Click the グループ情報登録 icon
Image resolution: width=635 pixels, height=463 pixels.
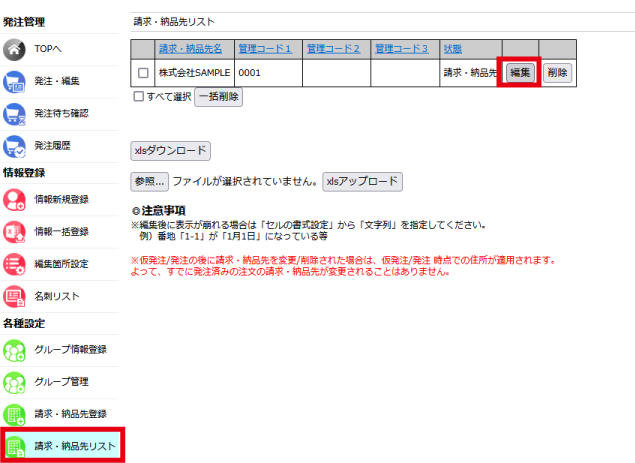tap(15, 350)
